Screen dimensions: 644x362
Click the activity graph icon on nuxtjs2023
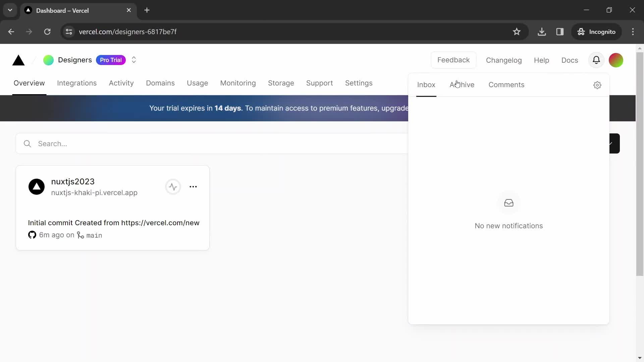pyautogui.click(x=172, y=186)
